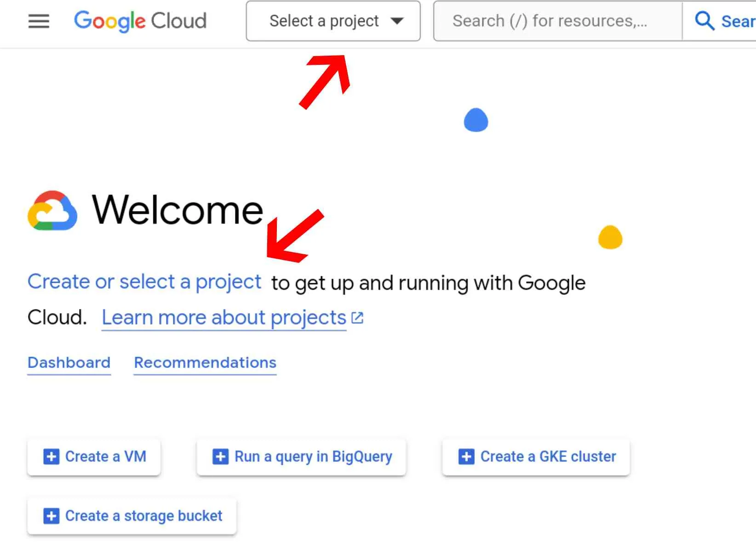Image resolution: width=756 pixels, height=543 pixels.
Task: Open the Learn more about projects link
Action: point(224,318)
